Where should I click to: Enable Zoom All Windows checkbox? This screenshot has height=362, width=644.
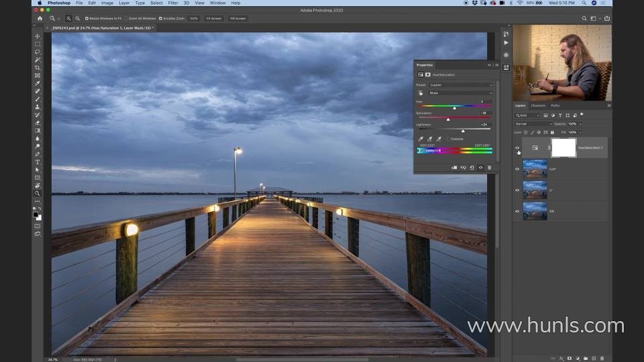coord(126,19)
